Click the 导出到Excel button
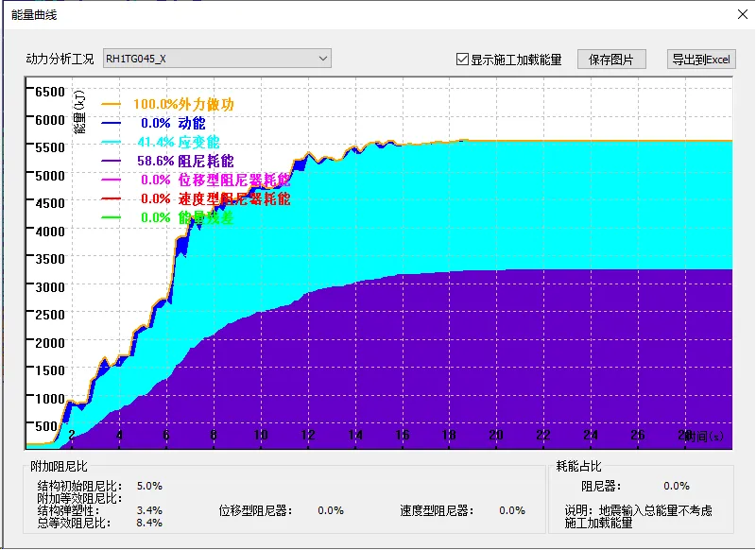 pyautogui.click(x=701, y=60)
